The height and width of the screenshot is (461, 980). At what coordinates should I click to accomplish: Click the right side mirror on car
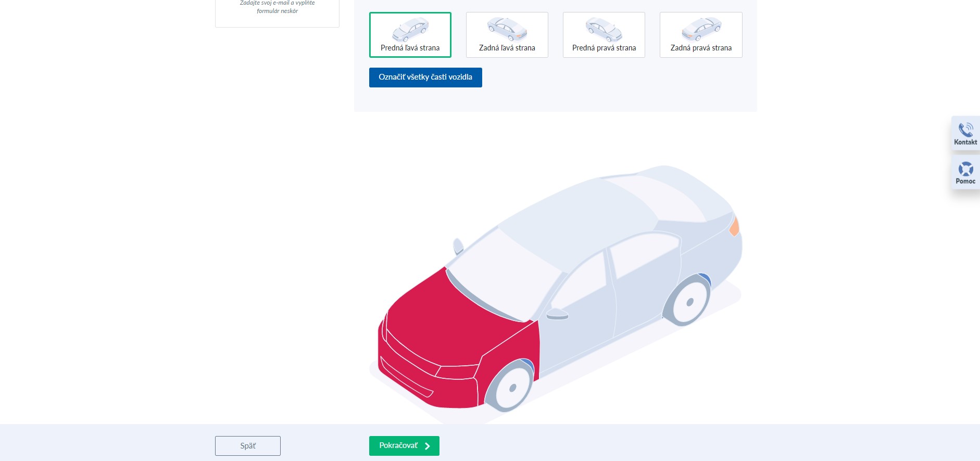[x=458, y=246]
